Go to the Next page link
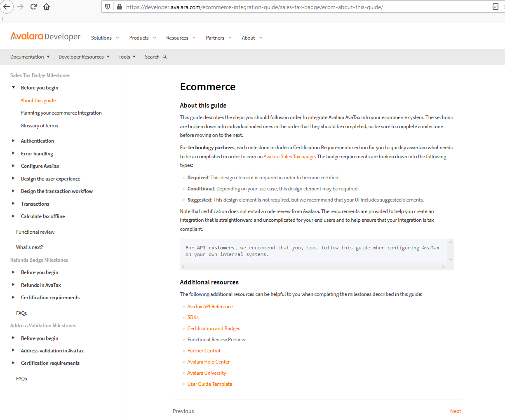The image size is (505, 420). tap(455, 411)
